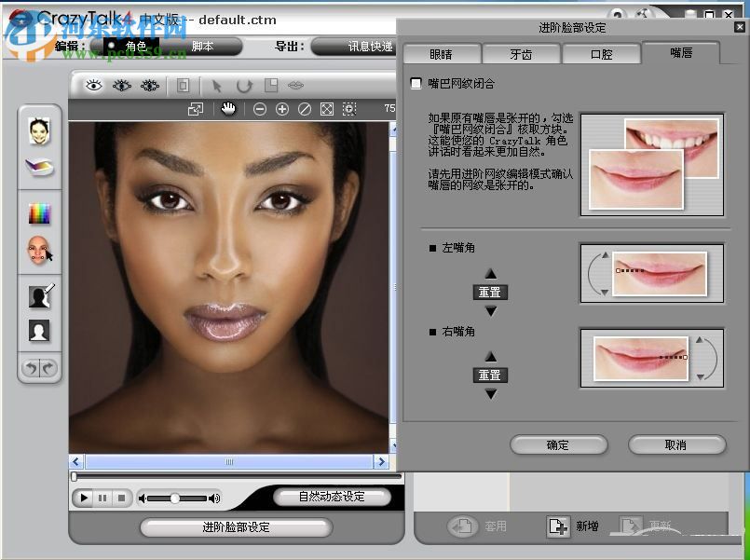Click the color palette swatch grid
The image size is (750, 560).
[40, 212]
